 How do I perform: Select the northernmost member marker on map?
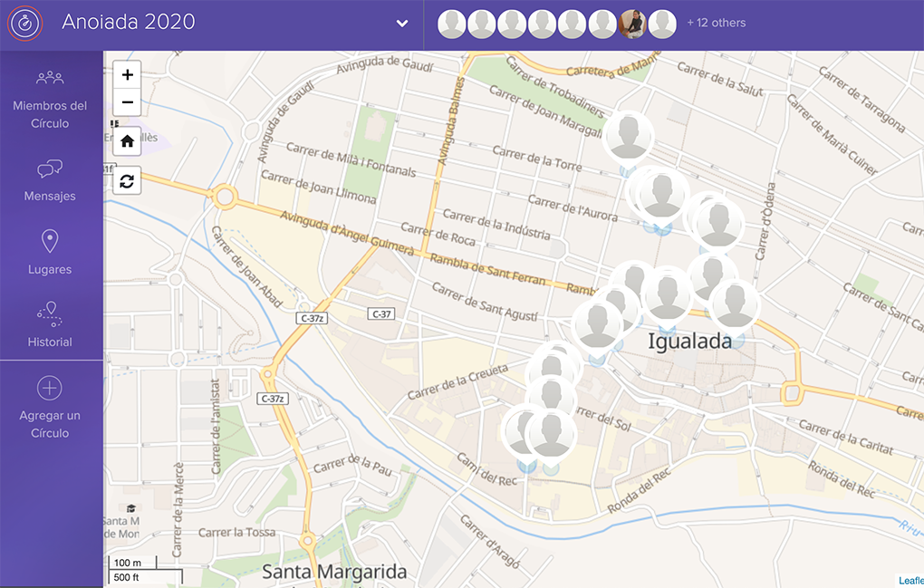pos(627,136)
